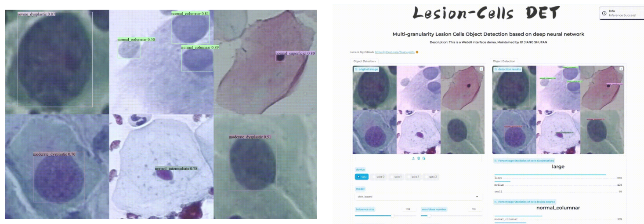Switch to the right Object Detection tab
The height and width of the screenshot is (224, 644).
(x=504, y=61)
